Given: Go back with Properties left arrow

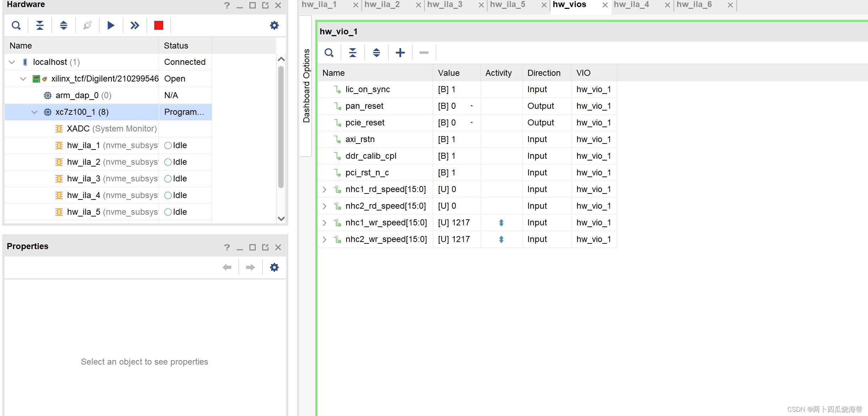Looking at the screenshot, I should point(227,267).
